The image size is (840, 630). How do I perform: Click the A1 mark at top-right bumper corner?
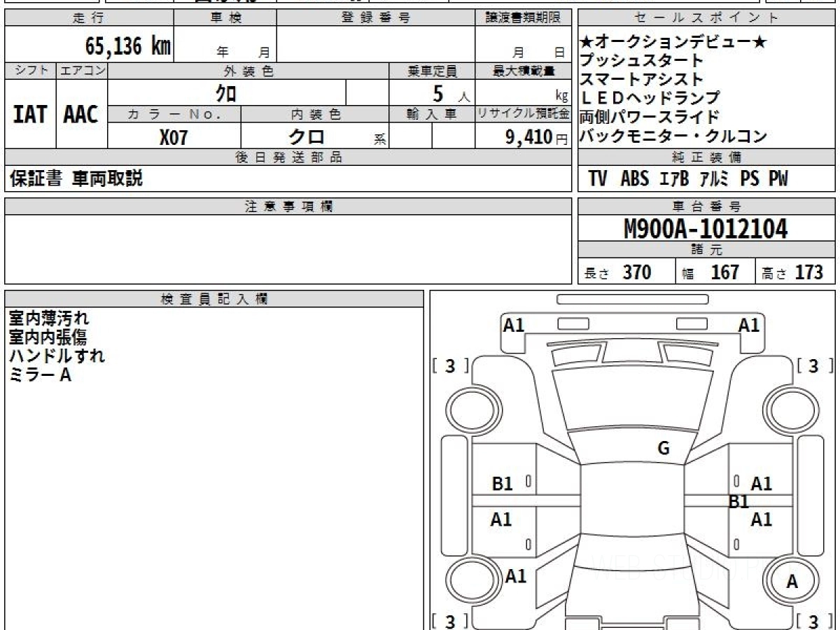click(x=749, y=325)
